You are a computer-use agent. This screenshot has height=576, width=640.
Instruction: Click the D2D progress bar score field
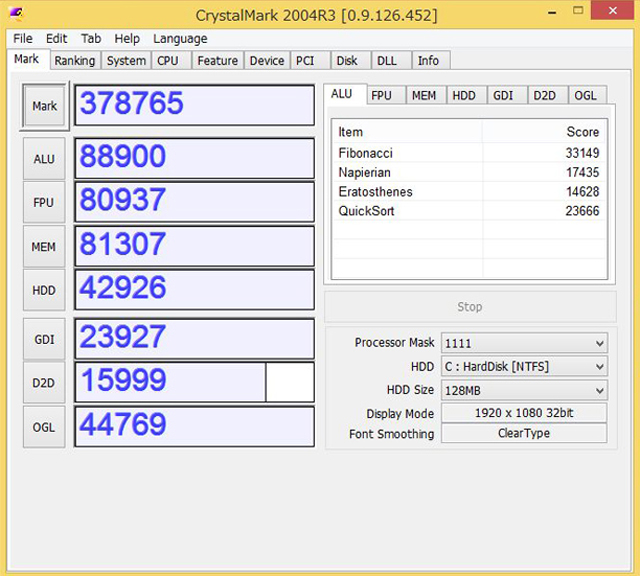pyautogui.click(x=194, y=382)
